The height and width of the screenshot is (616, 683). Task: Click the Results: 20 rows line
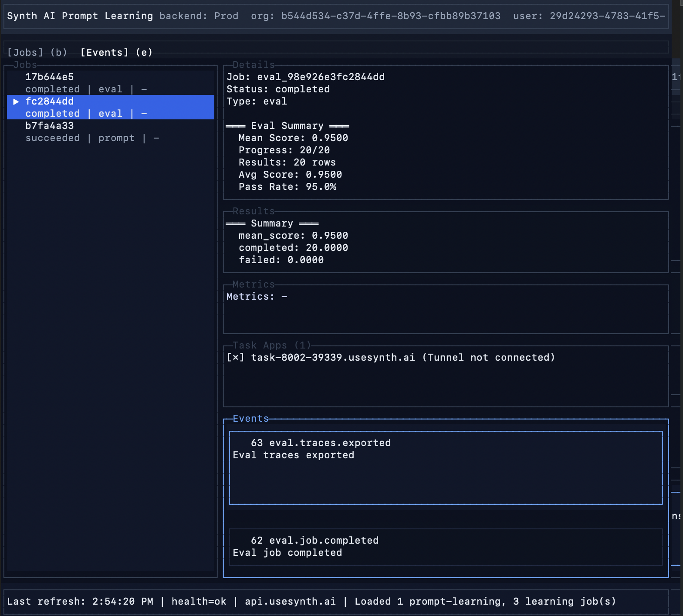[x=287, y=162]
